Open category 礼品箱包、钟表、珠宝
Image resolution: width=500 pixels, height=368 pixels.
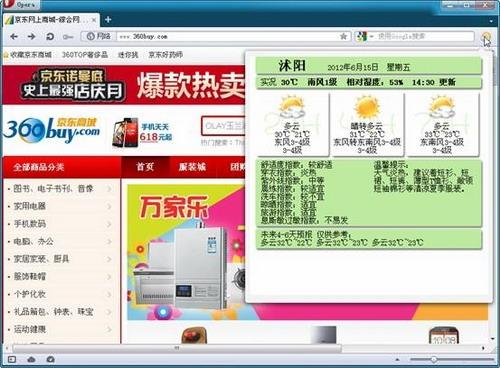coord(53,312)
